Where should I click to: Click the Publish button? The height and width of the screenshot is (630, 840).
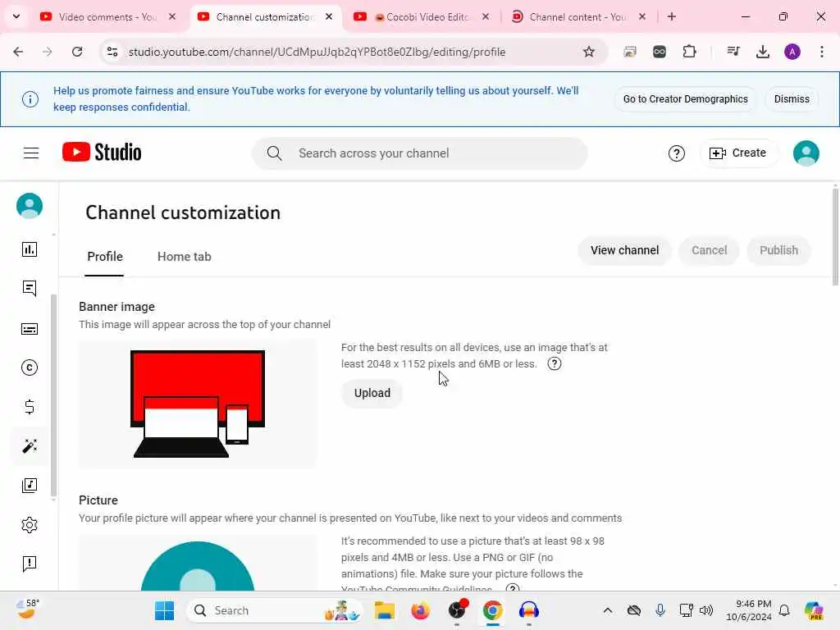coord(778,250)
